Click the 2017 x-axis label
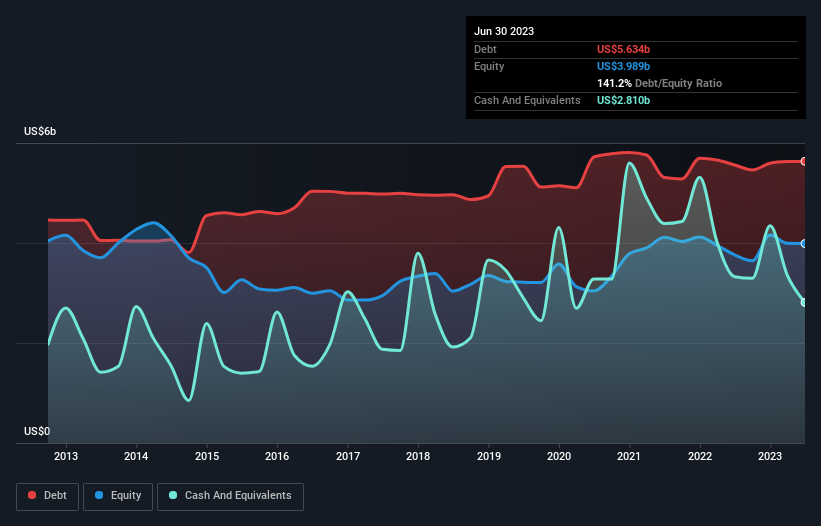821x526 pixels. (348, 456)
